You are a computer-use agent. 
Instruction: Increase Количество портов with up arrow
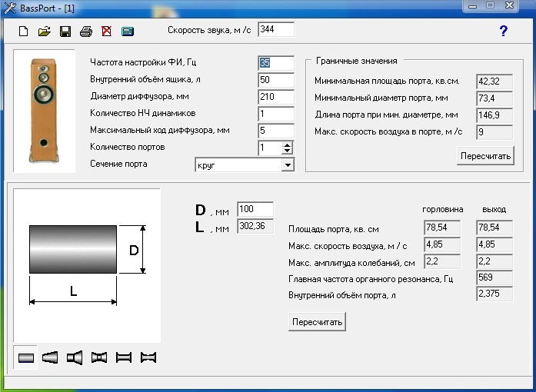click(287, 145)
